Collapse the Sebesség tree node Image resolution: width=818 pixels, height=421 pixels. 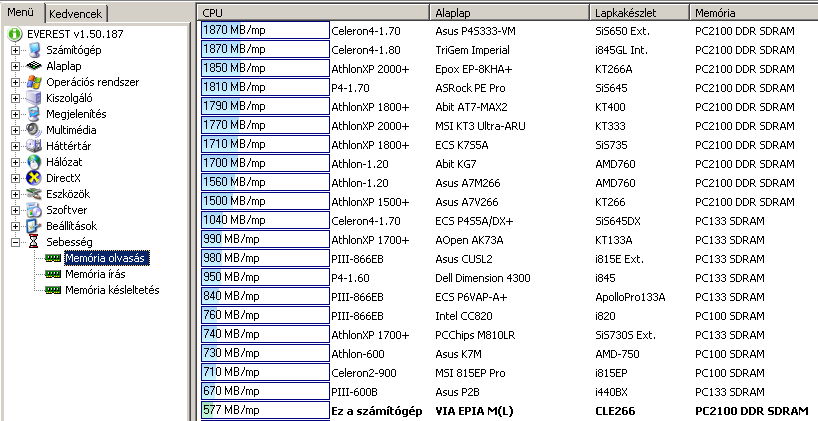15,242
